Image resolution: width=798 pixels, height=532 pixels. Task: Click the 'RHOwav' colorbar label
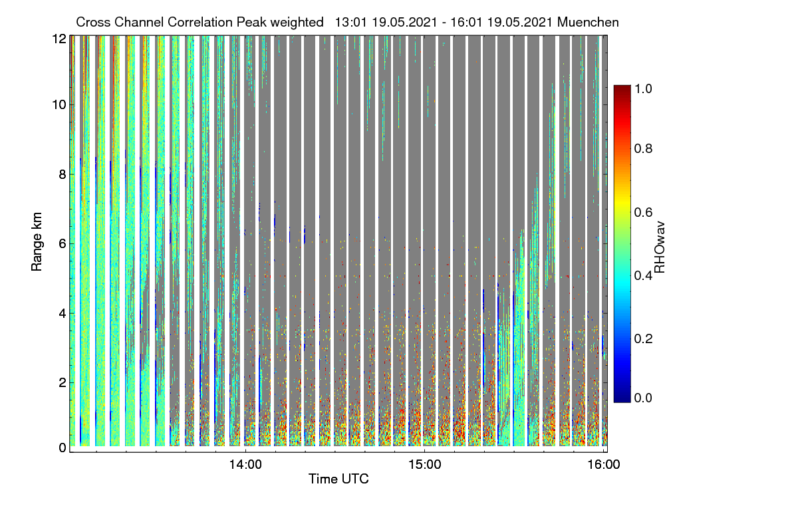pyautogui.click(x=660, y=247)
